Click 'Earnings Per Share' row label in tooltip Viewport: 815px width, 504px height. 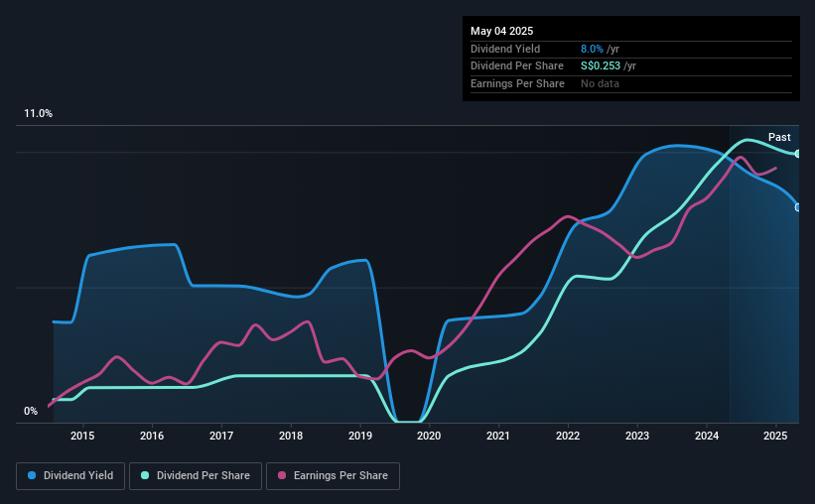[x=517, y=83]
